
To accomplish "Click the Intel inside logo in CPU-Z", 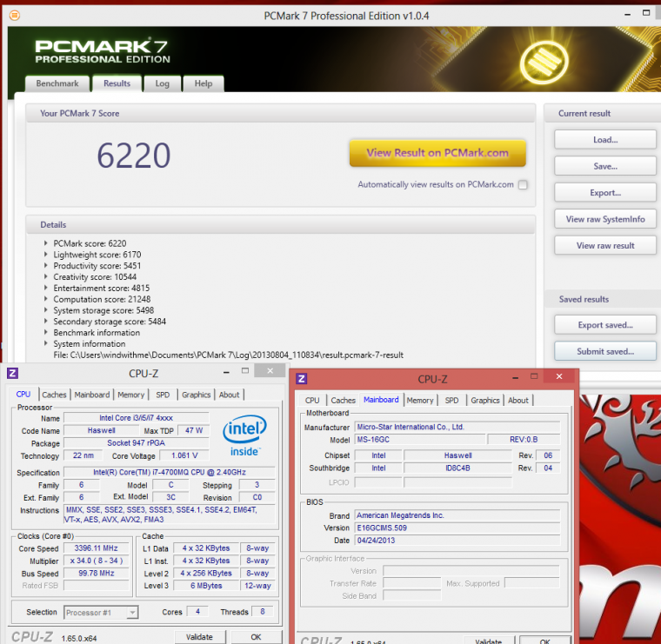I will coord(244,435).
